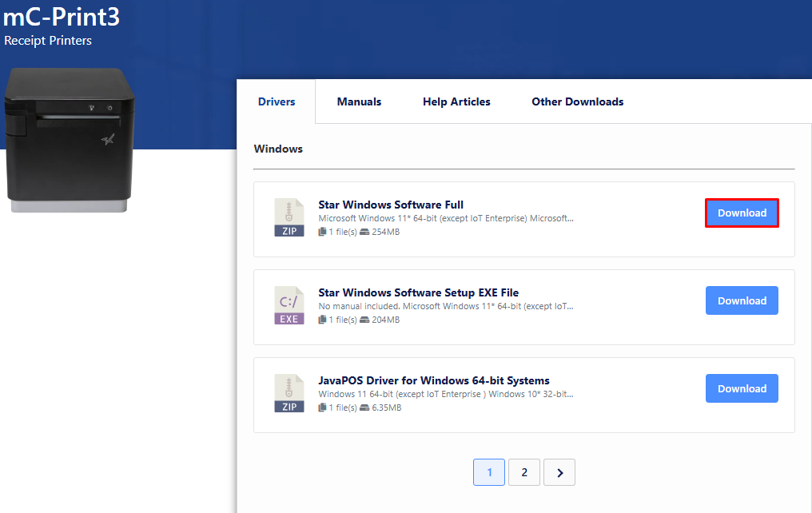Download the JavaPOS Driver for Windows
The image size is (812, 513).
742,389
